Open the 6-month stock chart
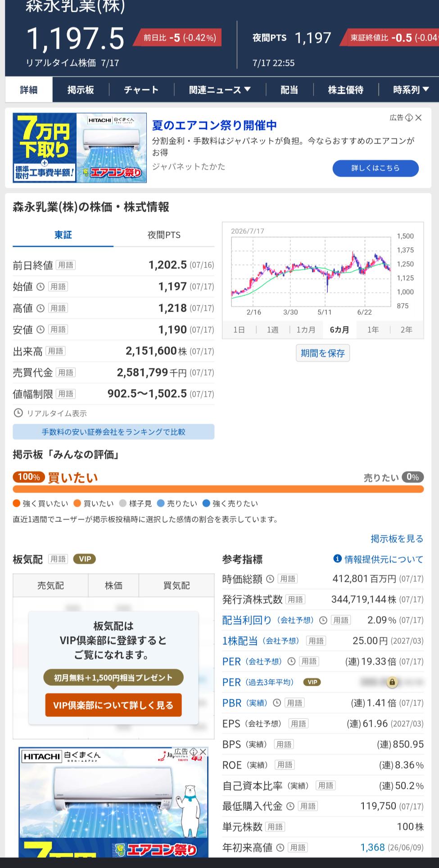 pyautogui.click(x=323, y=271)
